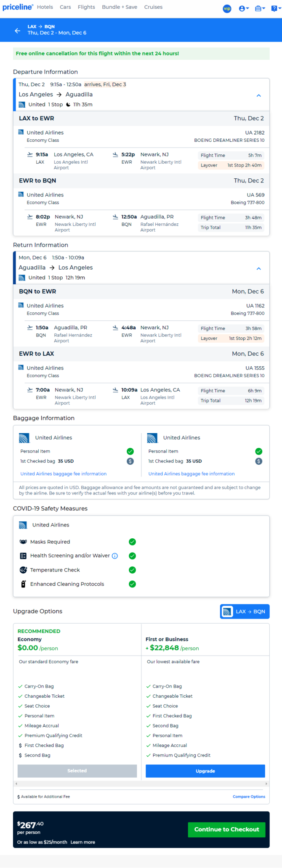Click landing icon beside 4:48a EWR
The width and height of the screenshot is (282, 868).
(115, 328)
